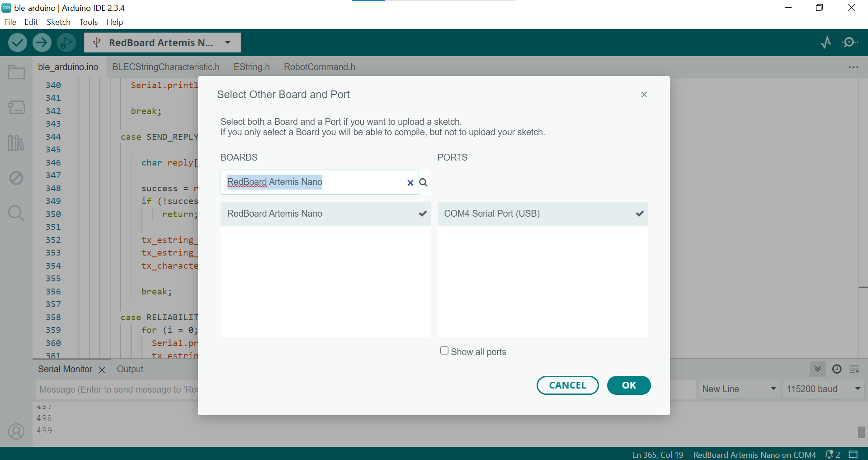Click the Verify checkmark button
The width and height of the screenshot is (868, 460).
pos(18,43)
